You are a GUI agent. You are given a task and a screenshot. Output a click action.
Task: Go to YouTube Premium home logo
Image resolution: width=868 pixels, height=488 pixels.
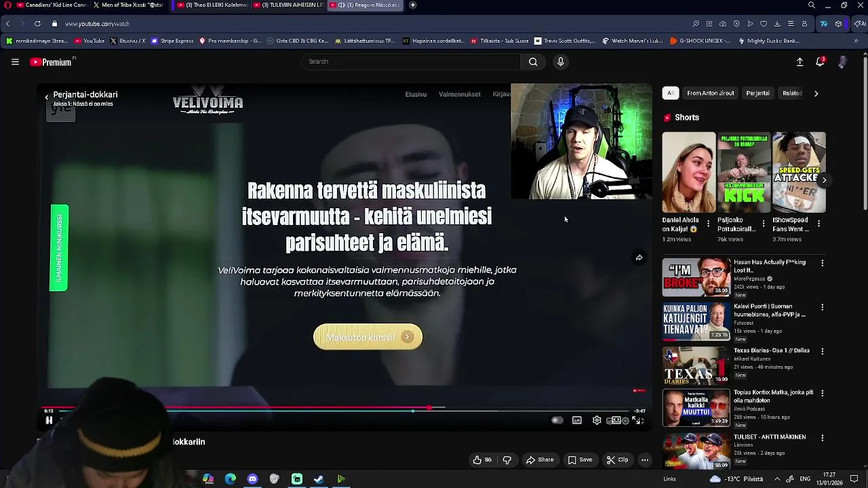pyautogui.click(x=51, y=62)
